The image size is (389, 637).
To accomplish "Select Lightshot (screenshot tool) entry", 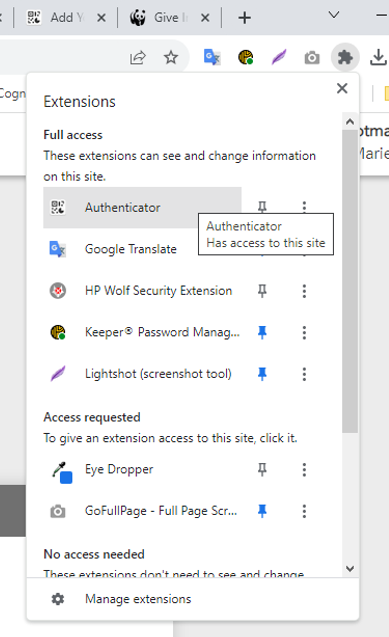I will pyautogui.click(x=142, y=374).
